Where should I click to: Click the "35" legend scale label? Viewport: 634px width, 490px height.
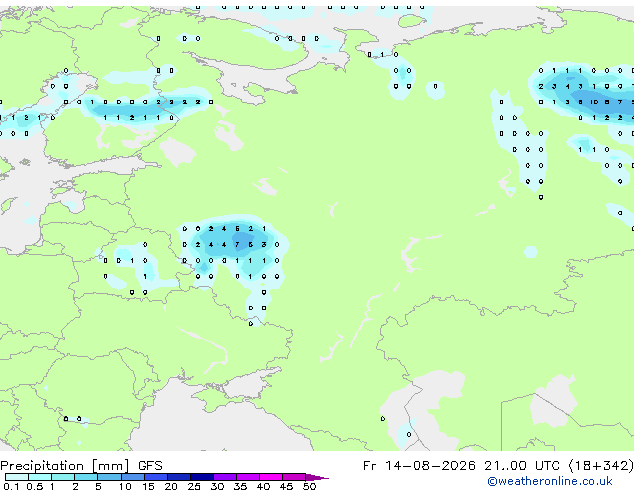point(240,486)
